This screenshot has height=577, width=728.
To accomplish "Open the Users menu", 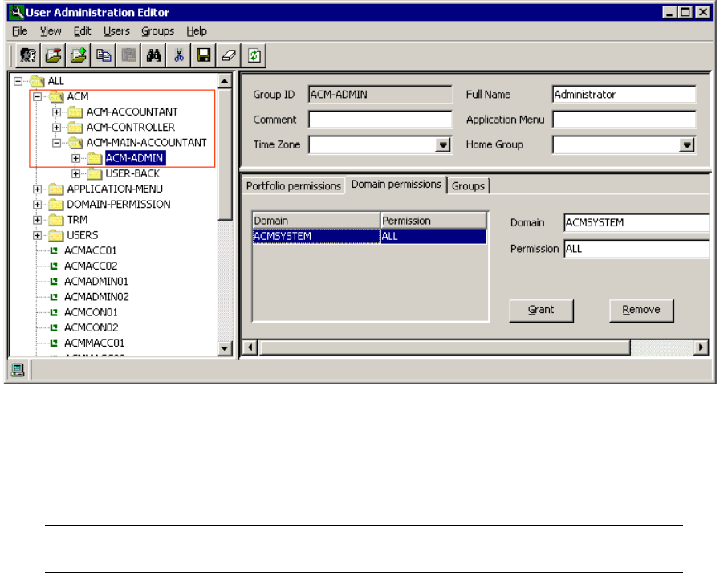I will pyautogui.click(x=116, y=31).
